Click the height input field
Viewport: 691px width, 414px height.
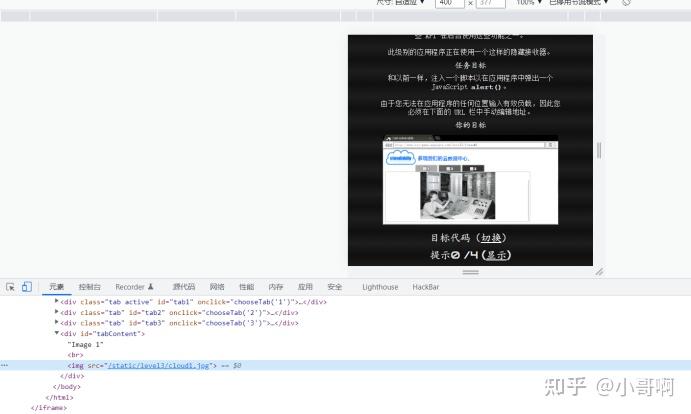[490, 3]
